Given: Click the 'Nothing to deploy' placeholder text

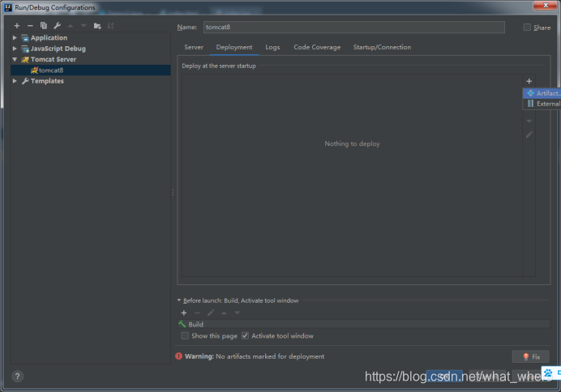Looking at the screenshot, I should pos(352,143).
